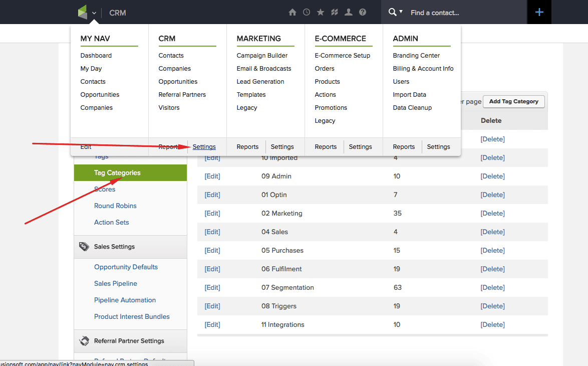Open E-Commerce Reports link
The width and height of the screenshot is (588, 366).
coord(326,147)
